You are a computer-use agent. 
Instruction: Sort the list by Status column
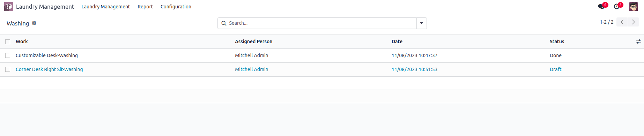[557, 41]
